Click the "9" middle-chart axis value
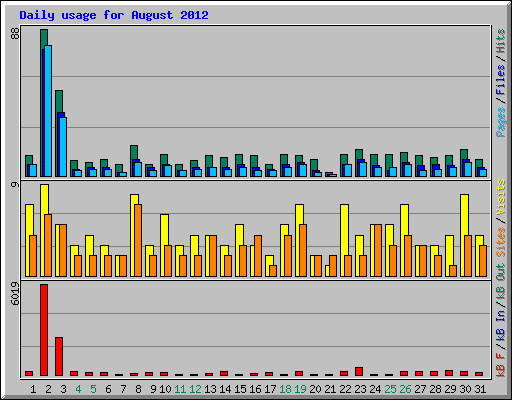Viewport: 512px width, 400px height. click(x=15, y=184)
